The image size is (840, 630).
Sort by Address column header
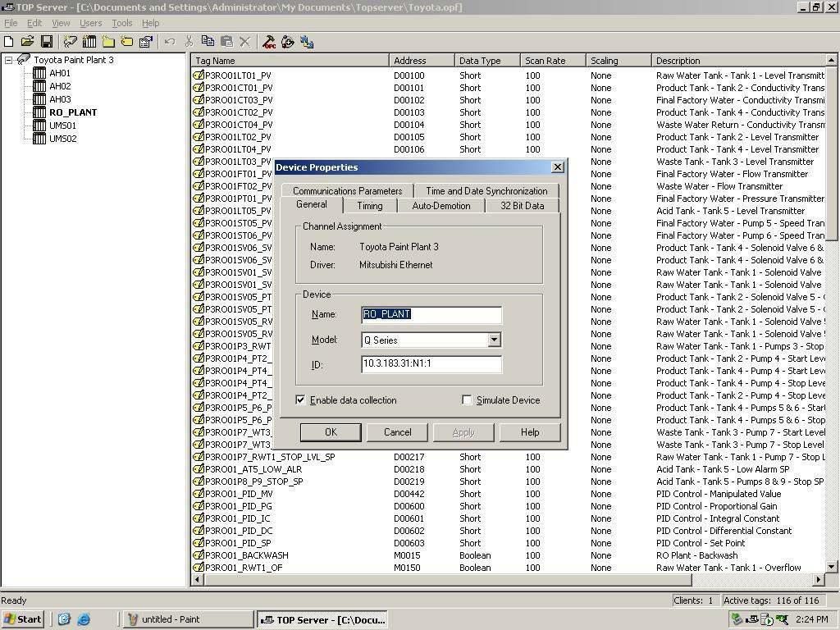point(422,61)
